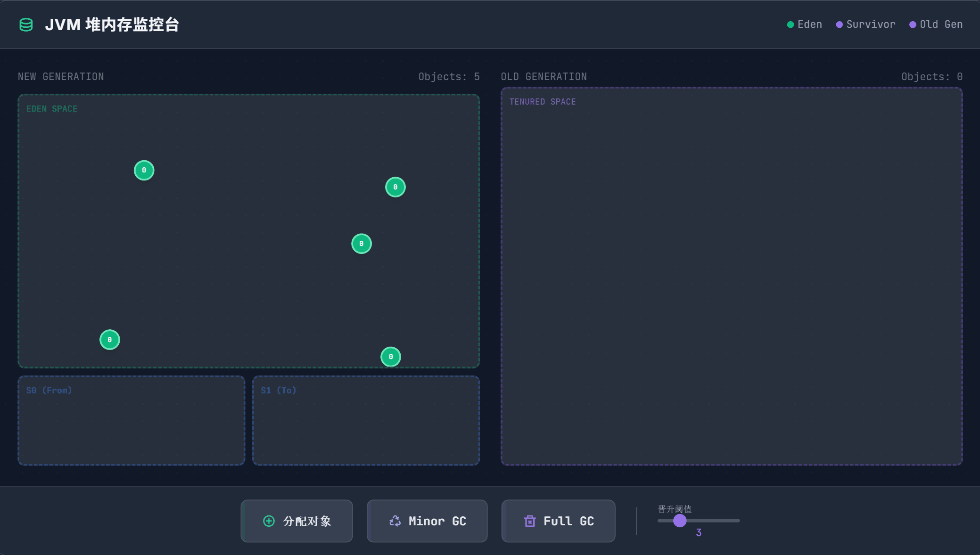980x555 pixels.
Task: Click the 分配对象 allocate button
Action: pyautogui.click(x=296, y=521)
